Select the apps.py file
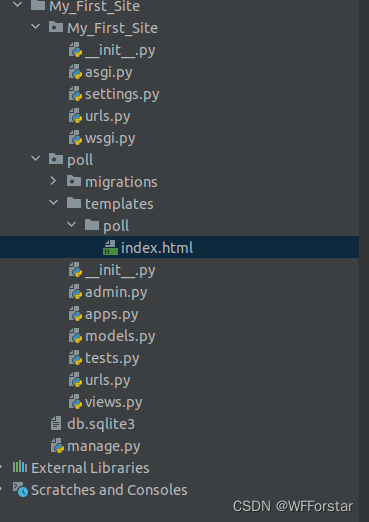This screenshot has width=369, height=522. tap(112, 314)
